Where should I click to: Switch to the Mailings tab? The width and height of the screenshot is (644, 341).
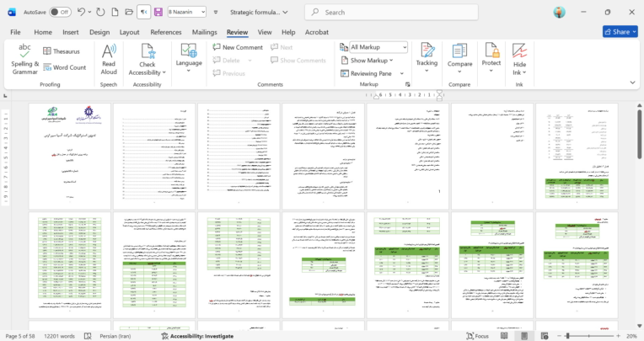[205, 32]
